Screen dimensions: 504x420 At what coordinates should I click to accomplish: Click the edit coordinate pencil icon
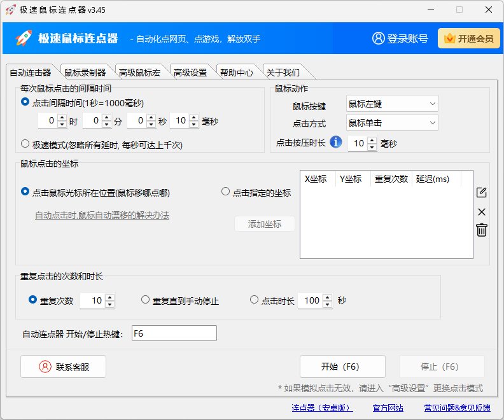[482, 193]
